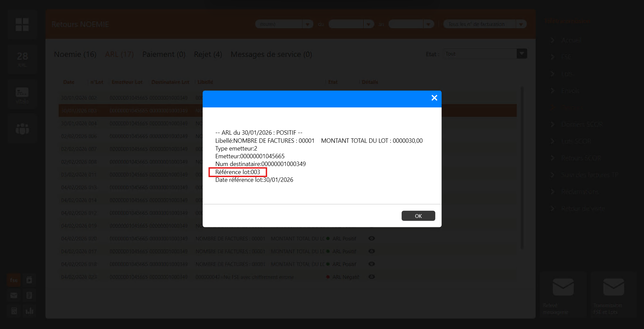
Task: Toggle eye icon for lot 017 row
Action: click(372, 251)
